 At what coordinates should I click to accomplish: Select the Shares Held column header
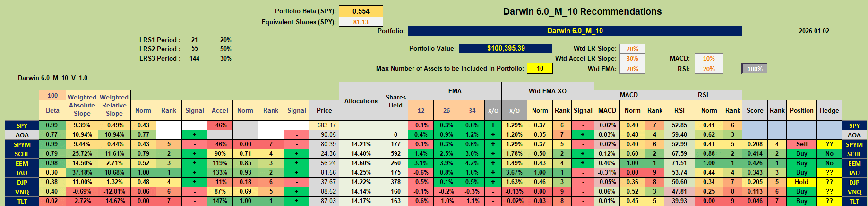pyautogui.click(x=395, y=101)
